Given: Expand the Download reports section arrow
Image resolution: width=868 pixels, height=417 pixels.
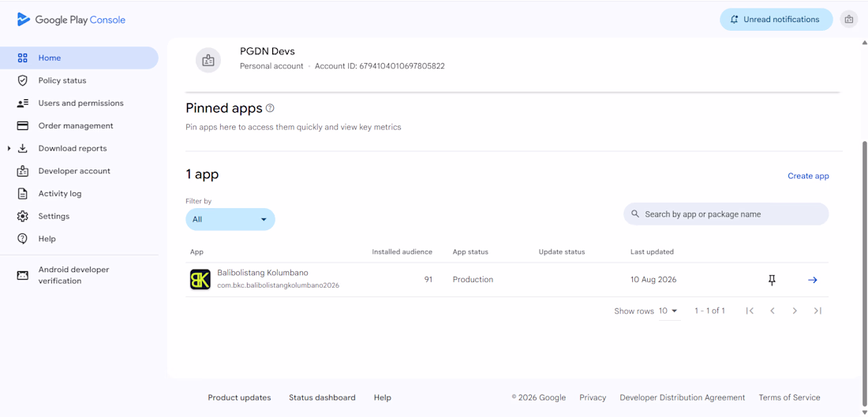Looking at the screenshot, I should coord(9,148).
